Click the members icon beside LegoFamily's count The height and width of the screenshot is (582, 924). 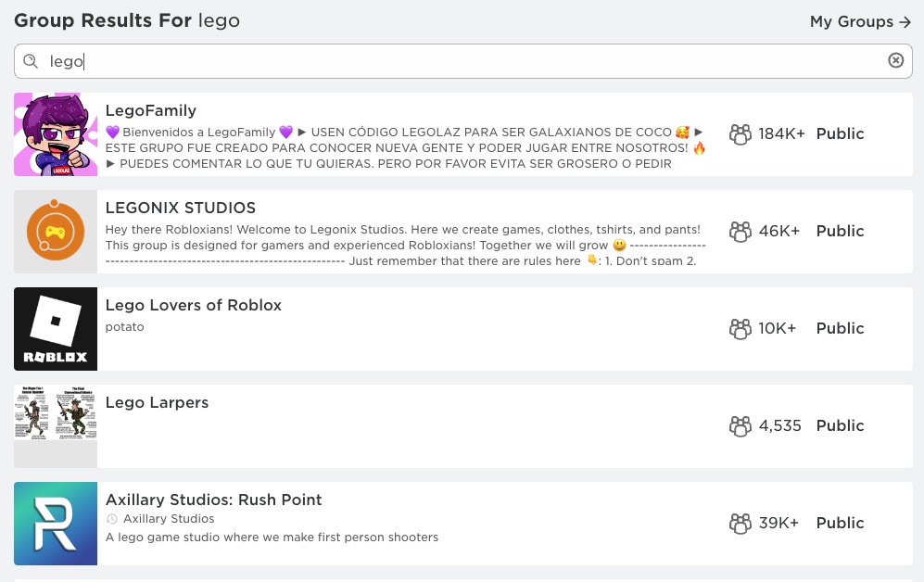740,134
